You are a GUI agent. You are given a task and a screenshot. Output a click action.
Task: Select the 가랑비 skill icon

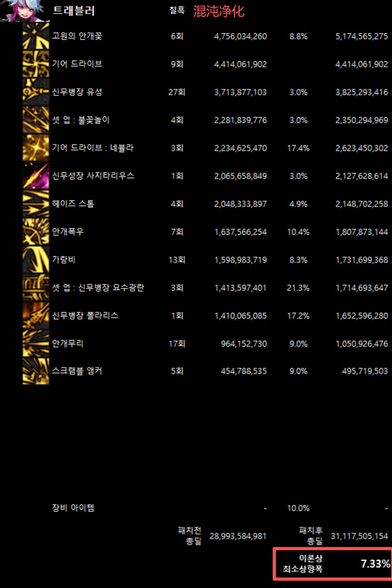coord(36,260)
